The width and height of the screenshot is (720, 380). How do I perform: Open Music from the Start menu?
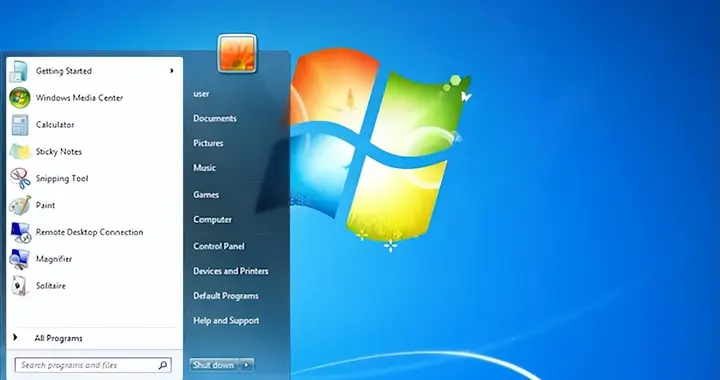coord(204,168)
